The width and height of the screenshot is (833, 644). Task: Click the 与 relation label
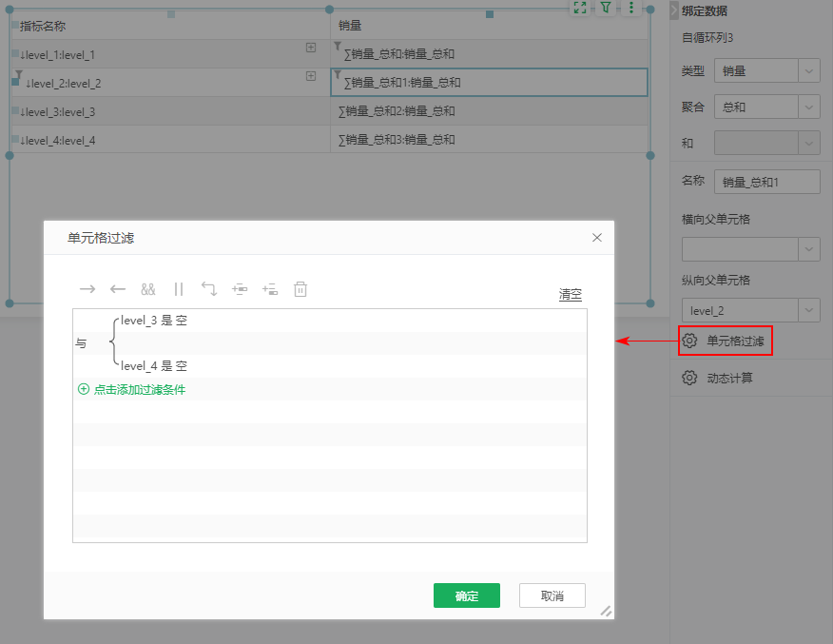(x=81, y=343)
